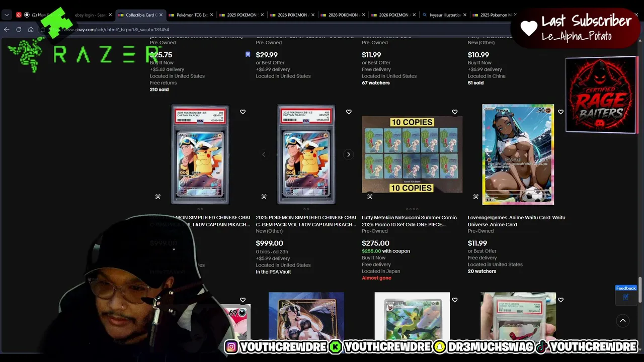Viewport: 644px width, 362px height.
Task: Click 'In the PSA Vault' under the 0-bids listing
Action: point(273,272)
